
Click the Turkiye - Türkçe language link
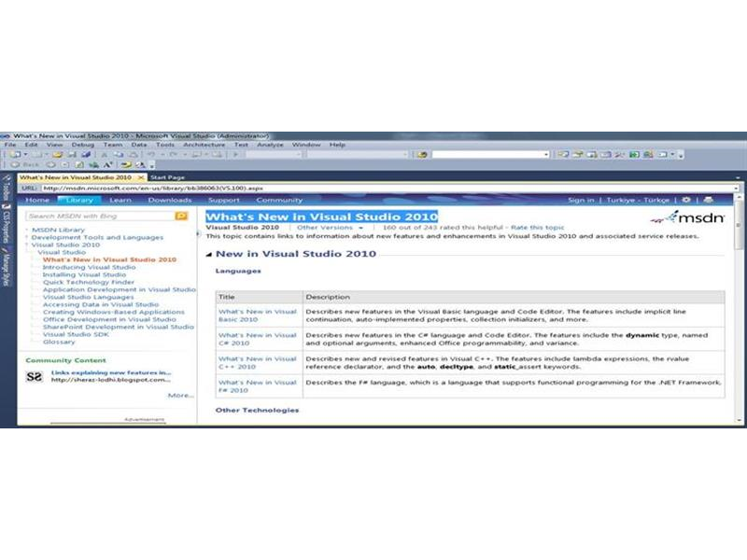click(x=638, y=200)
